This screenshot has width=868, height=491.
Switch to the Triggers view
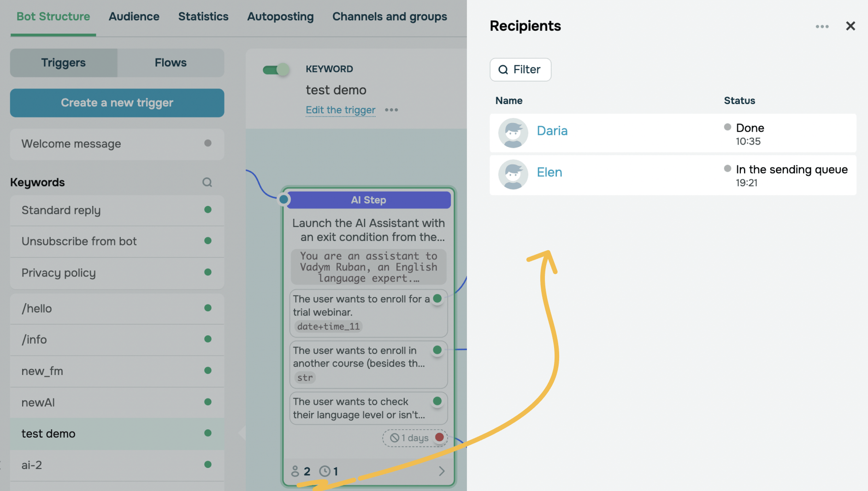pyautogui.click(x=64, y=63)
